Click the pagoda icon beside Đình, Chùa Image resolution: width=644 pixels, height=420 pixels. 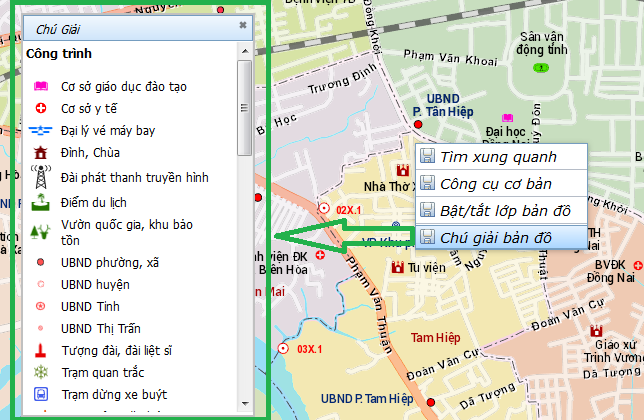coord(41,152)
